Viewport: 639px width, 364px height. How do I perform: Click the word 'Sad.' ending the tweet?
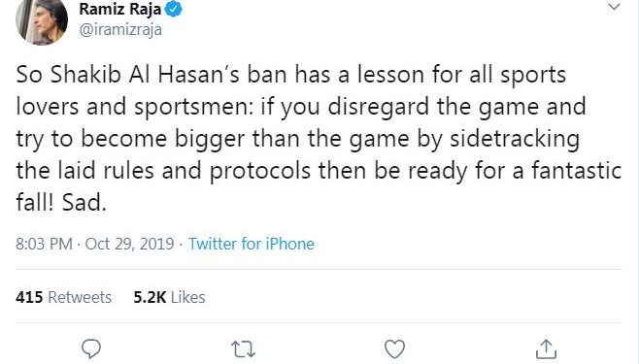click(84, 202)
